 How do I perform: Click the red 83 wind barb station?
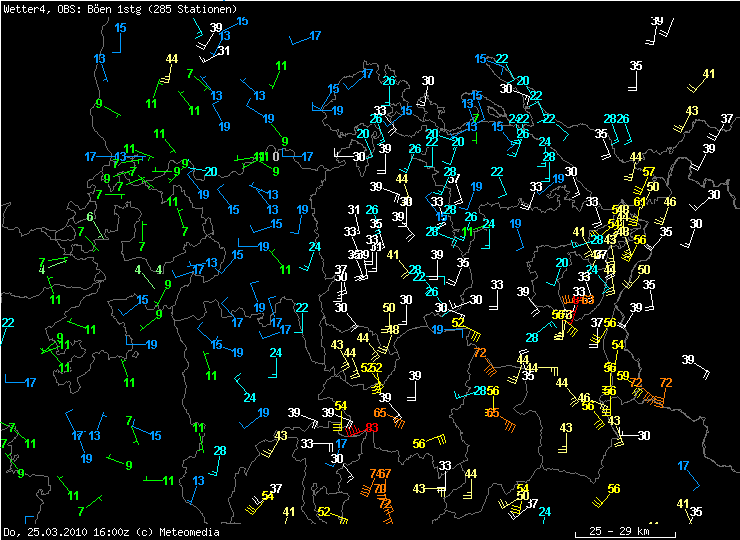372,428
